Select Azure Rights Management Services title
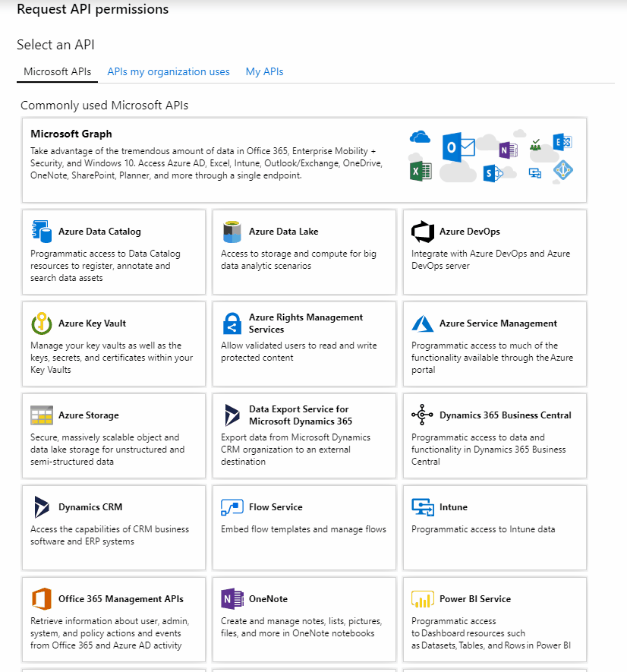Screen dimensions: 627x672 [x=306, y=323]
